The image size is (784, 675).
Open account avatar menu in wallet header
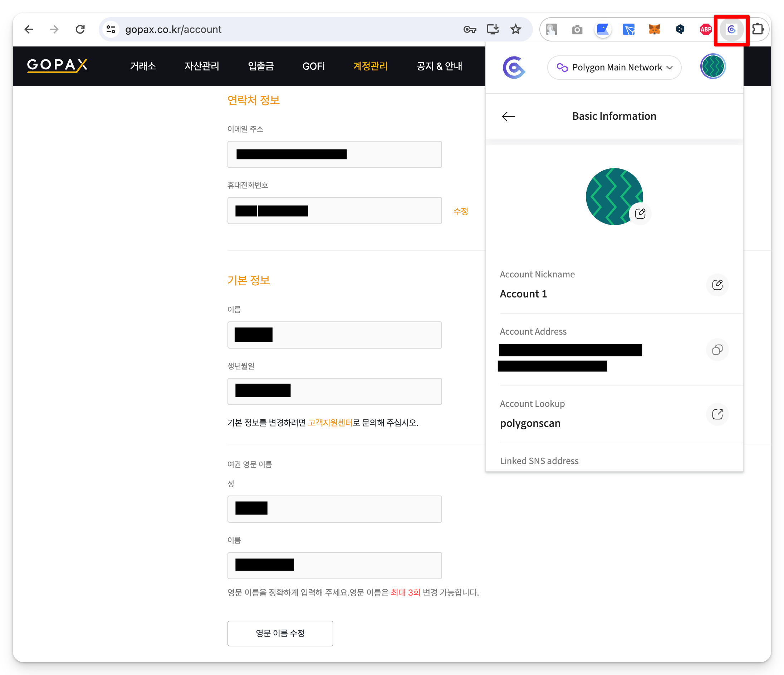[712, 66]
